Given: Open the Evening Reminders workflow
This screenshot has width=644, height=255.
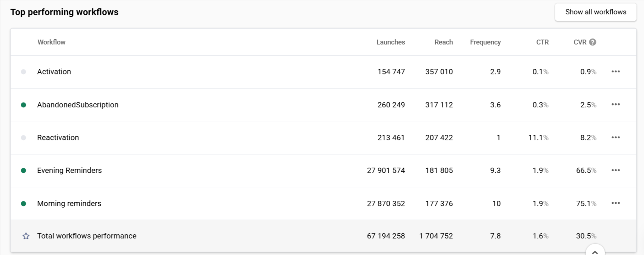Looking at the screenshot, I should [69, 170].
